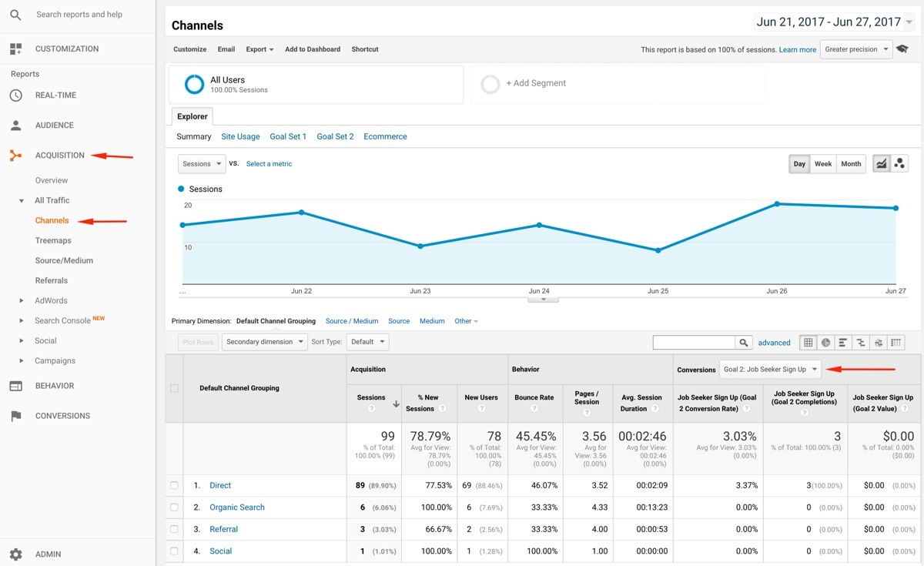Select the Performance bar view icon
Image resolution: width=924 pixels, height=566 pixels.
point(843,343)
